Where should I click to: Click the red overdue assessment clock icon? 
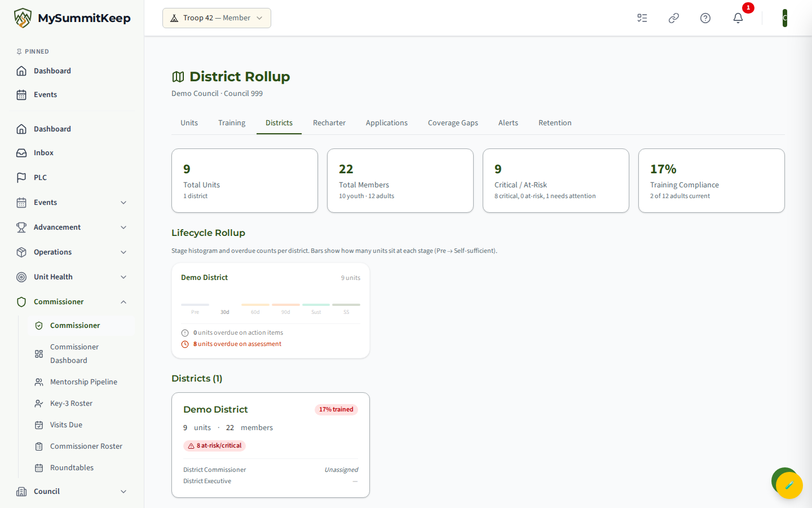185,344
